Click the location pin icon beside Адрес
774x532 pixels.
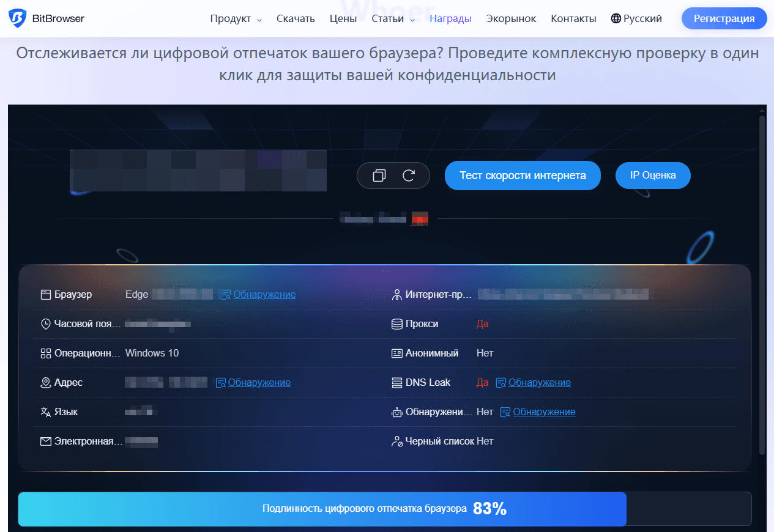(x=46, y=382)
